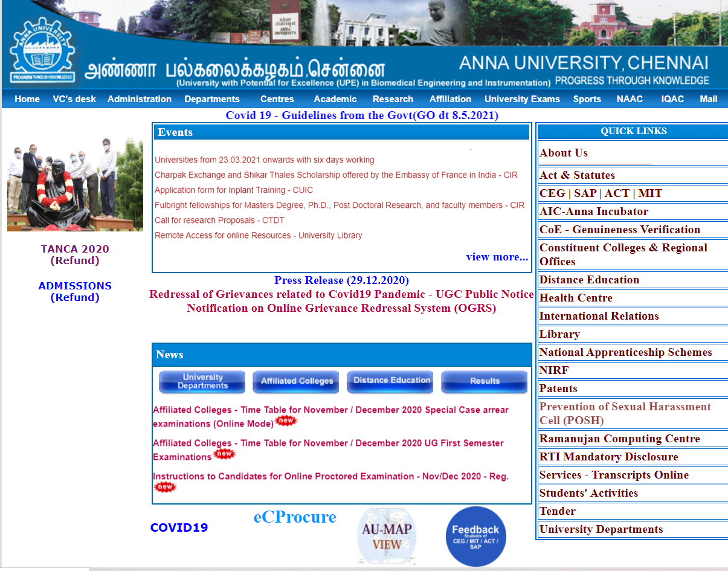
Task: Open Home in the navigation bar
Action: tap(27, 99)
